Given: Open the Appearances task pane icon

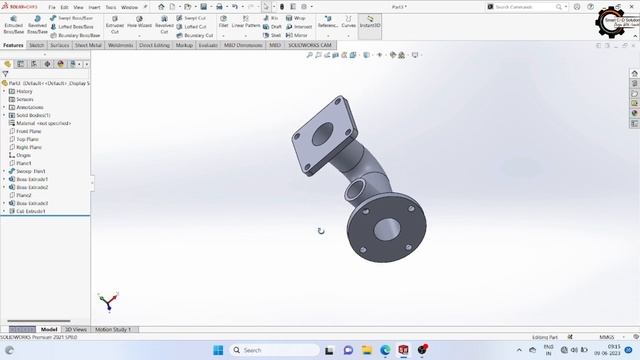Looking at the screenshot, I should pos(634,113).
